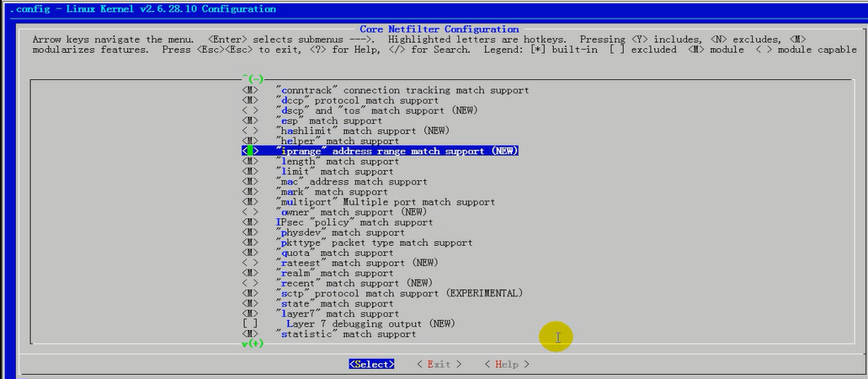Toggle the "dccp" protocol match state box
868x379 pixels.
click(x=250, y=100)
